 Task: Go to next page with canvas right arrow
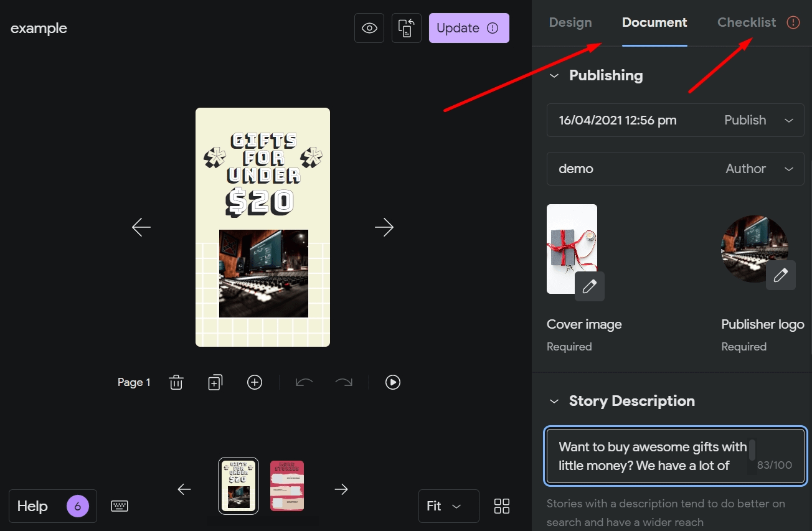(x=384, y=227)
